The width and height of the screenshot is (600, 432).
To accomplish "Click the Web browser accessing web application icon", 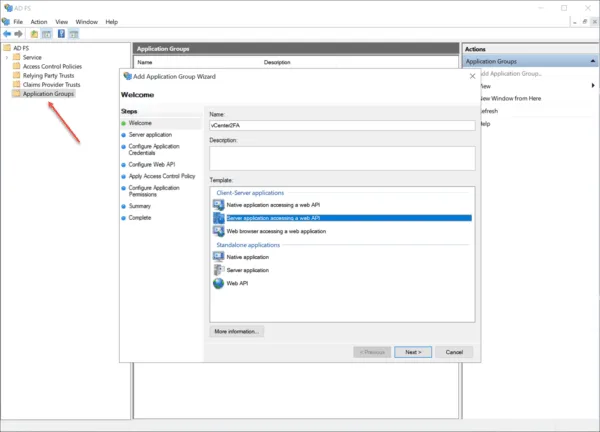I will [x=218, y=231].
